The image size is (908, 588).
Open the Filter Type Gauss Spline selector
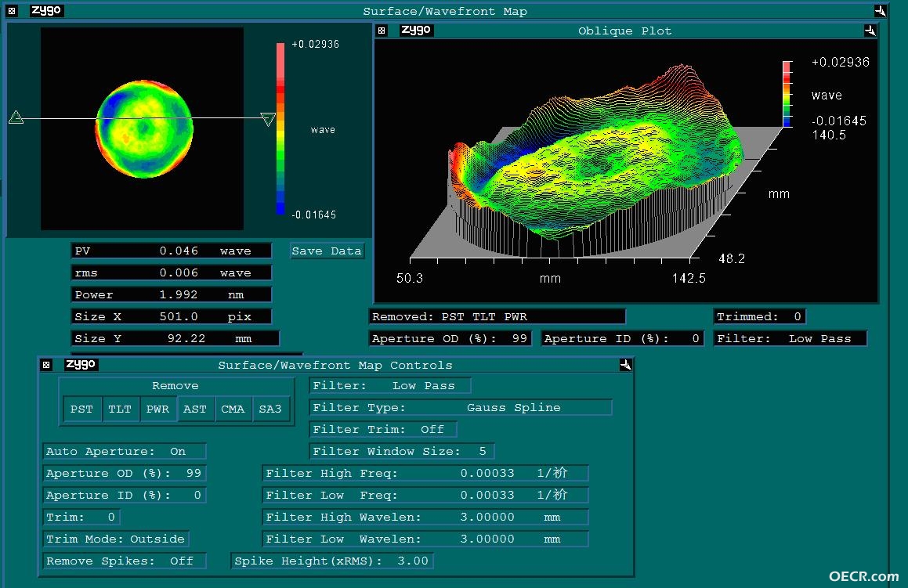pos(461,407)
